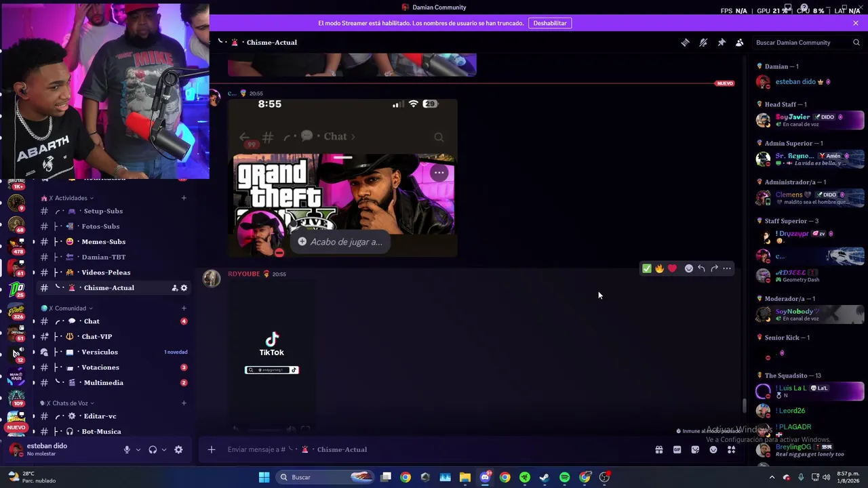Click the Buscar Damian Community search field
Image resolution: width=868 pixels, height=488 pixels.
tap(807, 42)
